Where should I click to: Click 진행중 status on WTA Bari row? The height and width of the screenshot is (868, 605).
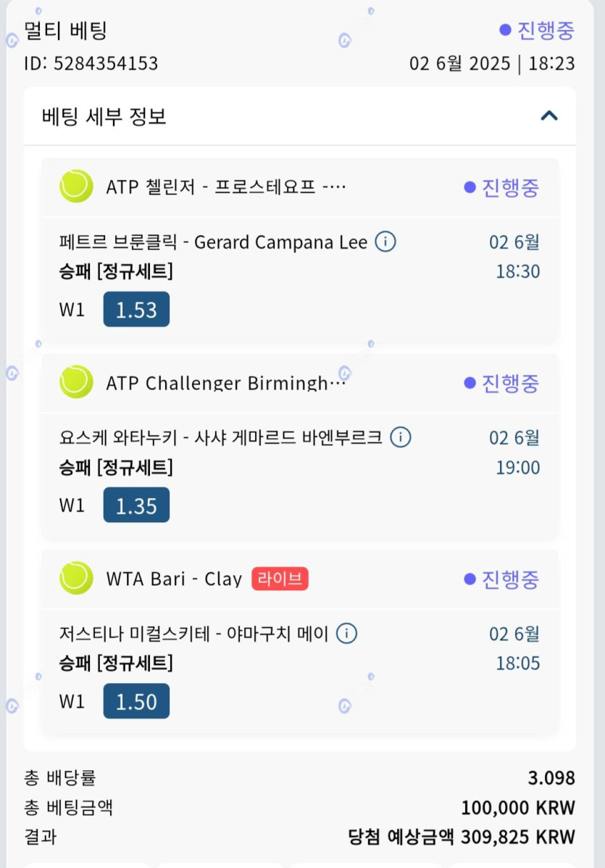point(501,579)
